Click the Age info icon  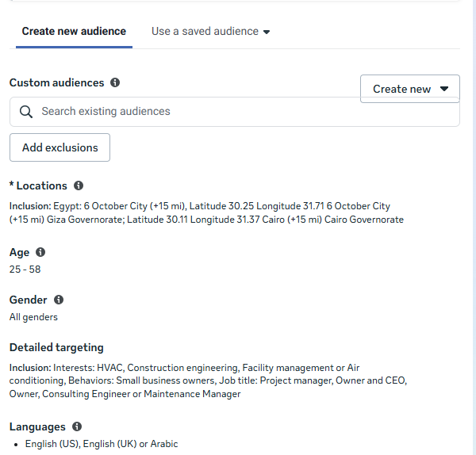(x=40, y=252)
